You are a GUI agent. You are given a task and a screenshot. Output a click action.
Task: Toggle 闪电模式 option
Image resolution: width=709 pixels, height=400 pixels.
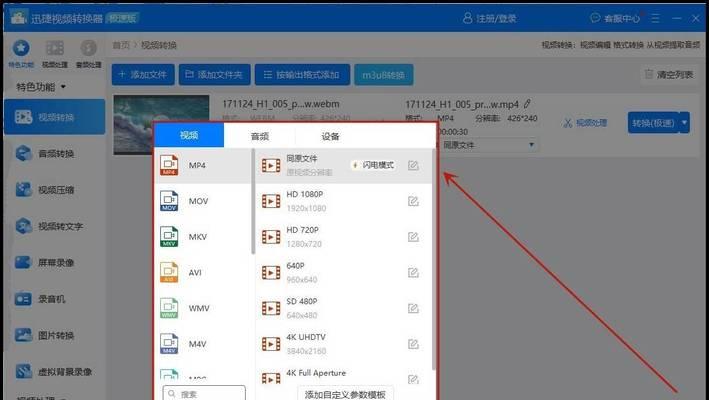click(x=373, y=165)
